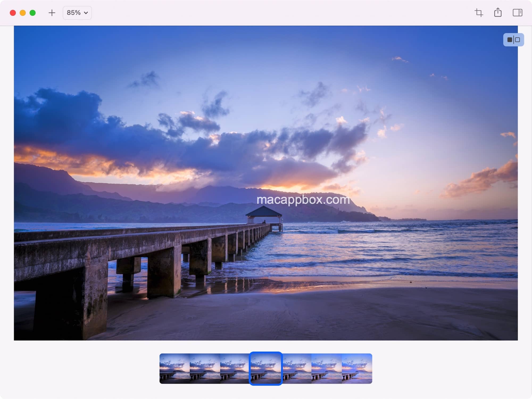Click the highlighted fourth thumbnail with blue border
This screenshot has height=399, width=532.
click(266, 368)
